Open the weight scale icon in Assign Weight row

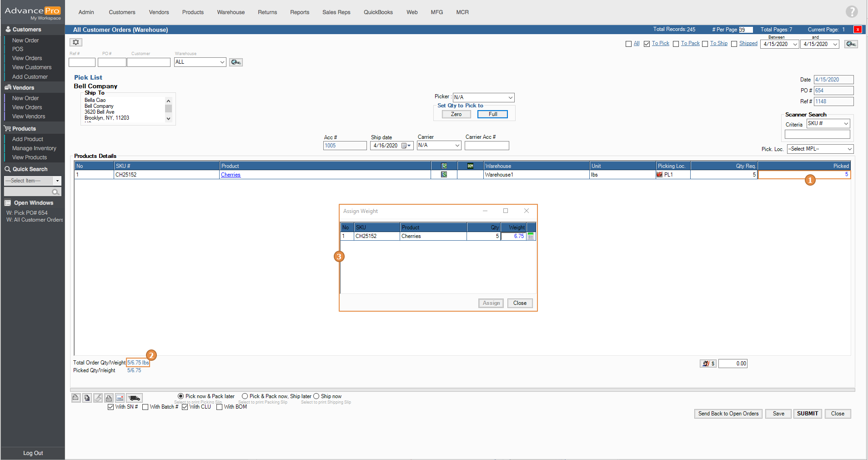[531, 236]
